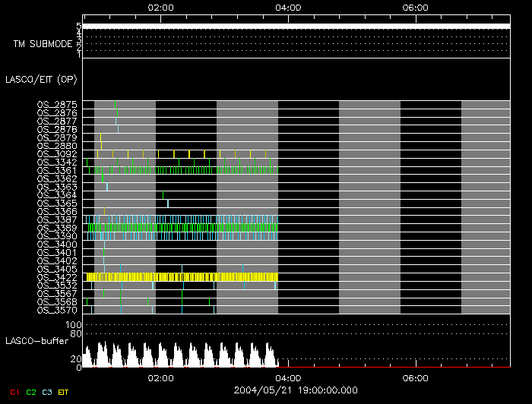Select the OS_3570 row label
This screenshot has width=532, height=404.
click(x=57, y=310)
